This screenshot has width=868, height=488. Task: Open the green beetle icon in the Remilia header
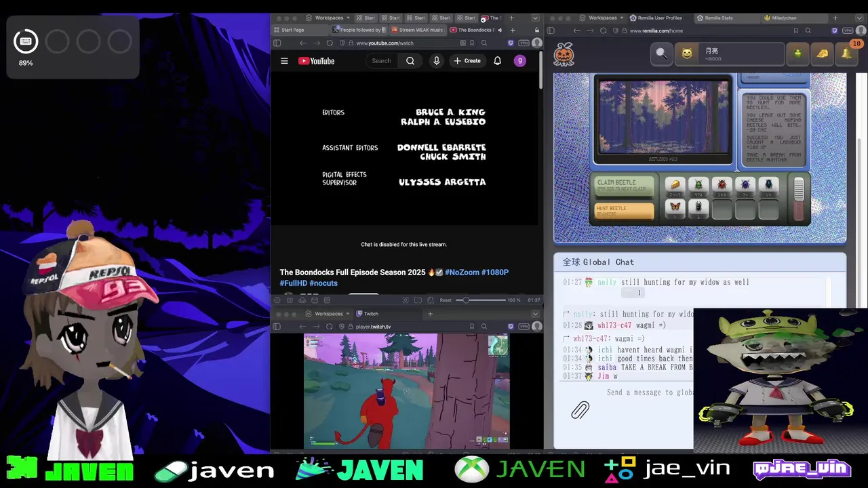click(797, 54)
